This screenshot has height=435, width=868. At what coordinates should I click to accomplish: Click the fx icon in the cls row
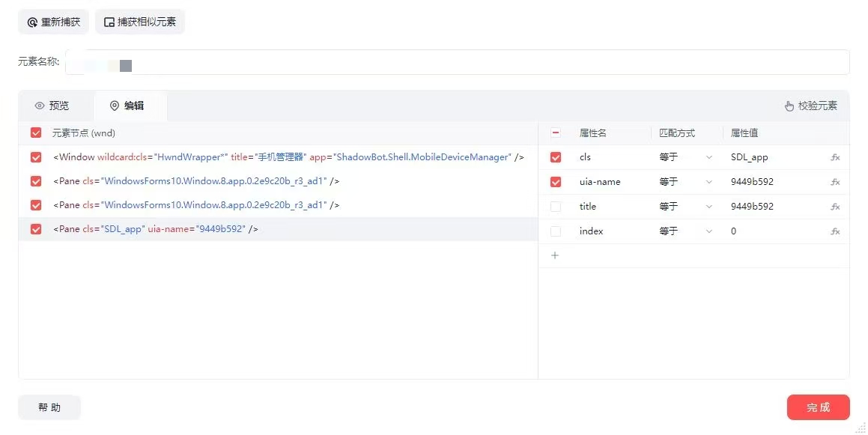point(835,157)
